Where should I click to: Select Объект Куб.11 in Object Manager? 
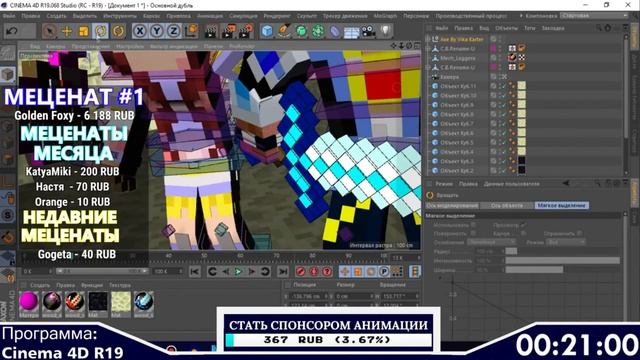[x=458, y=86]
